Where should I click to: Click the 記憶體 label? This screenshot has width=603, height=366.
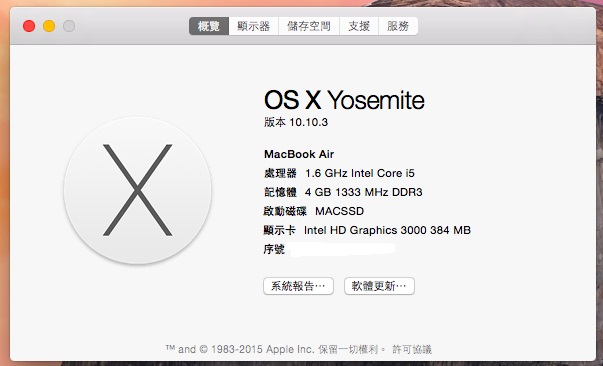pos(280,192)
